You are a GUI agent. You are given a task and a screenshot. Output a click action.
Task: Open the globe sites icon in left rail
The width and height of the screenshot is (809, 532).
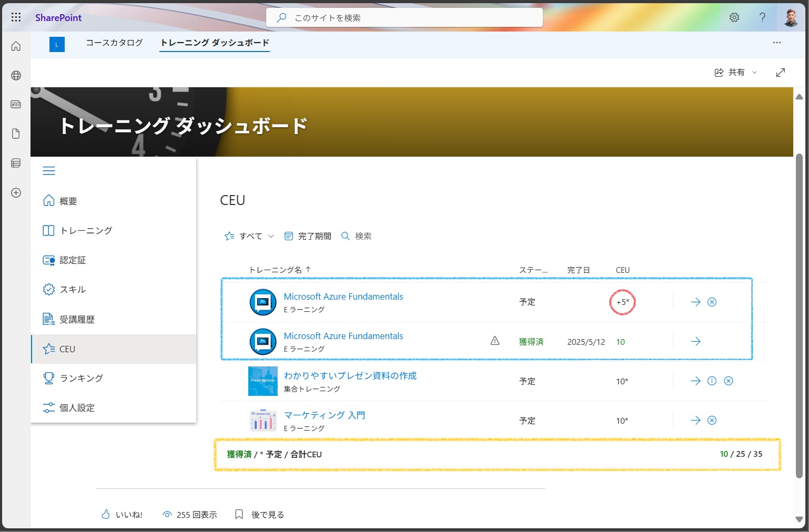16,75
